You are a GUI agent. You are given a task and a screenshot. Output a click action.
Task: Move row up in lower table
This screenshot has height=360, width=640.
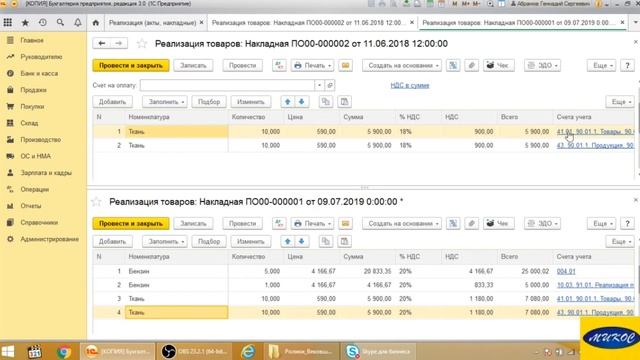(288, 241)
